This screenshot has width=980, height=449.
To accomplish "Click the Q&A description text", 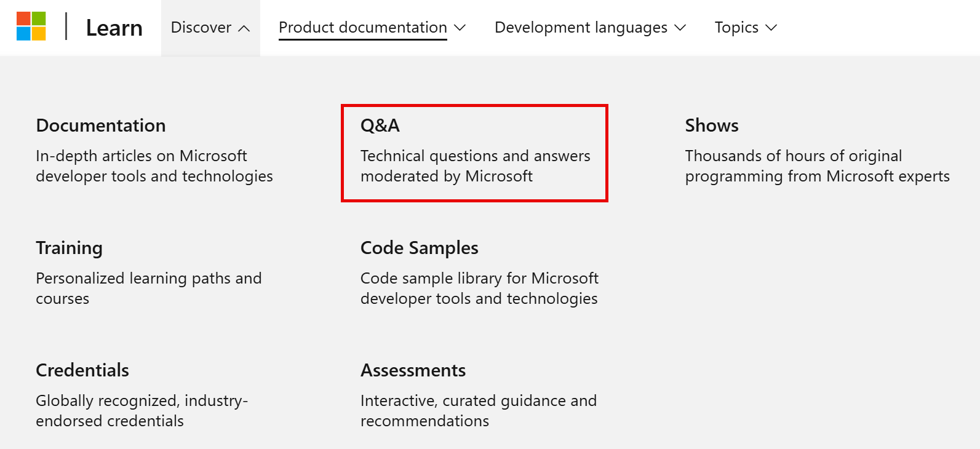I will 475,166.
